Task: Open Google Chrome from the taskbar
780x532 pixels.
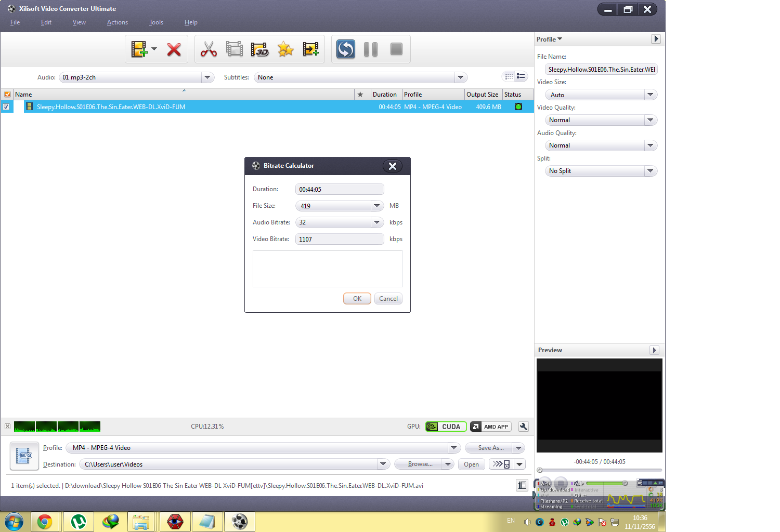Action: pyautogui.click(x=45, y=522)
